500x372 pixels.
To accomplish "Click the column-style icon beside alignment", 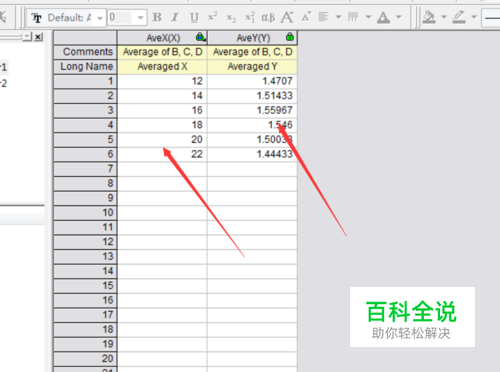I will point(353,17).
